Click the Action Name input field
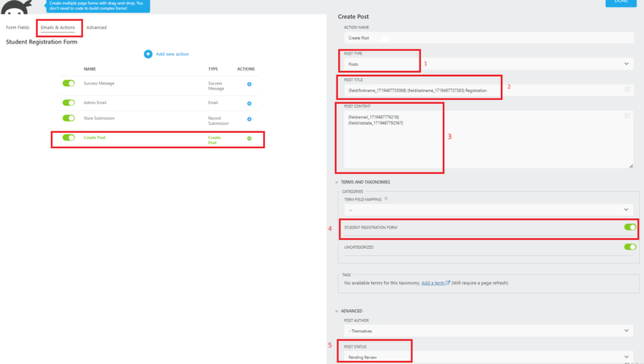 [x=489, y=37]
